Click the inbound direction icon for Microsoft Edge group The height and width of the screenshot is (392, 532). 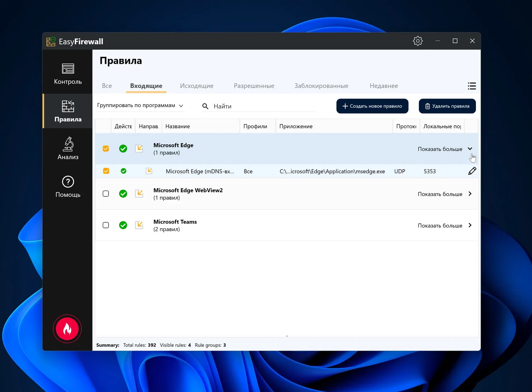[139, 149]
